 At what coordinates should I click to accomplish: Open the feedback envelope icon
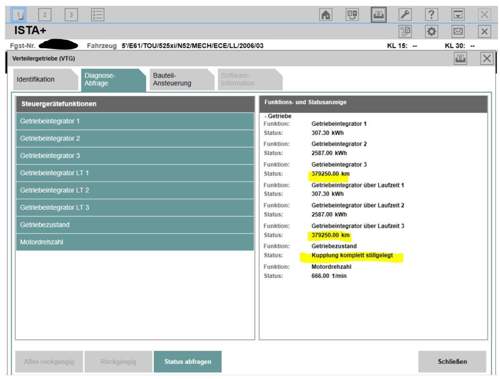458,31
